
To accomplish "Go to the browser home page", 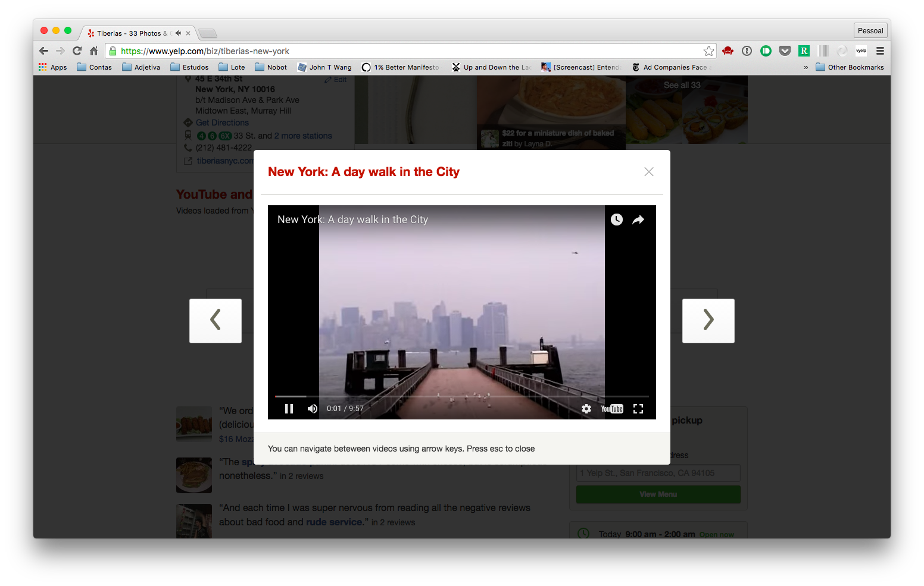I will pyautogui.click(x=93, y=51).
